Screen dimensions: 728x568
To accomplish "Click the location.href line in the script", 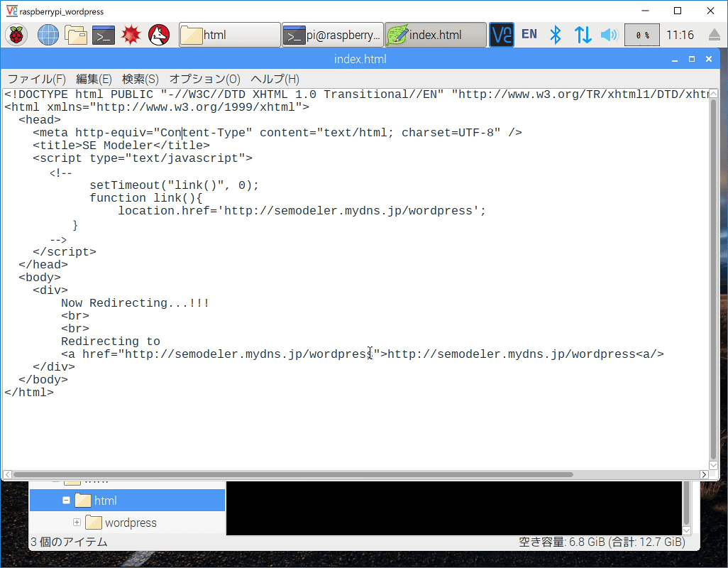I will (302, 210).
